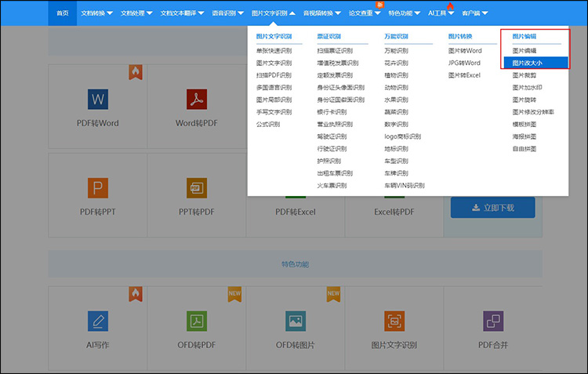Expand the 语音识别 nav dropdown
Image resolution: width=588 pixels, height=374 pixels.
click(x=227, y=13)
